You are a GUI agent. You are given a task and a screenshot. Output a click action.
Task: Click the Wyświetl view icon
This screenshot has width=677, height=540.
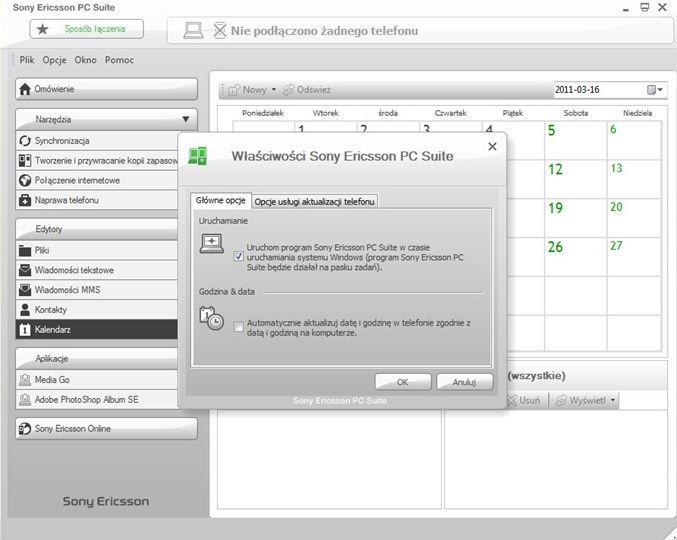561,401
